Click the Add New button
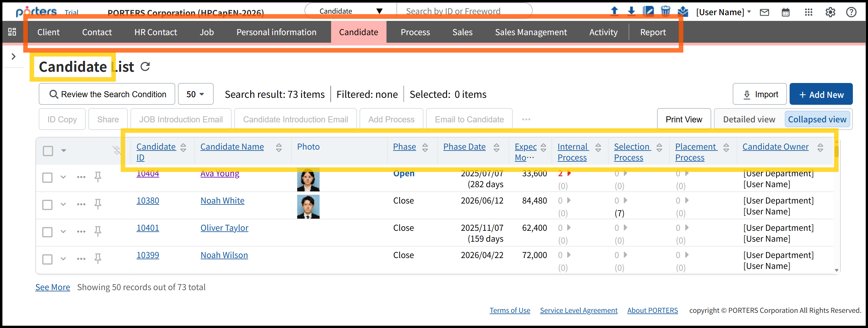 821,94
